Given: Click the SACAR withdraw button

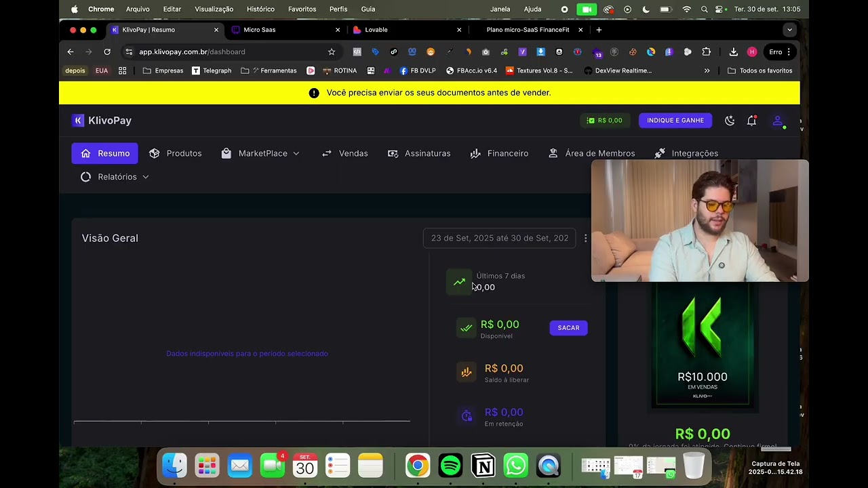Looking at the screenshot, I should click(568, 328).
